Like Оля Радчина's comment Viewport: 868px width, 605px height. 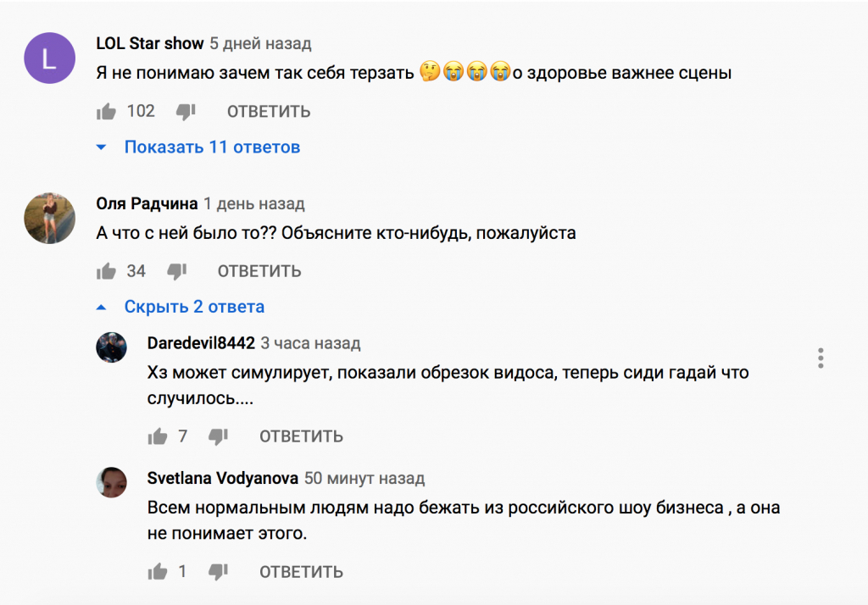[x=106, y=271]
